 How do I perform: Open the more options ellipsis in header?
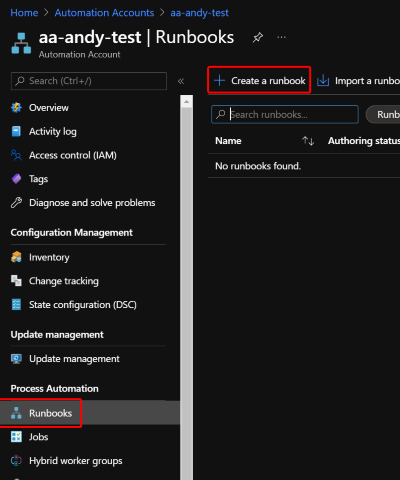click(x=282, y=37)
